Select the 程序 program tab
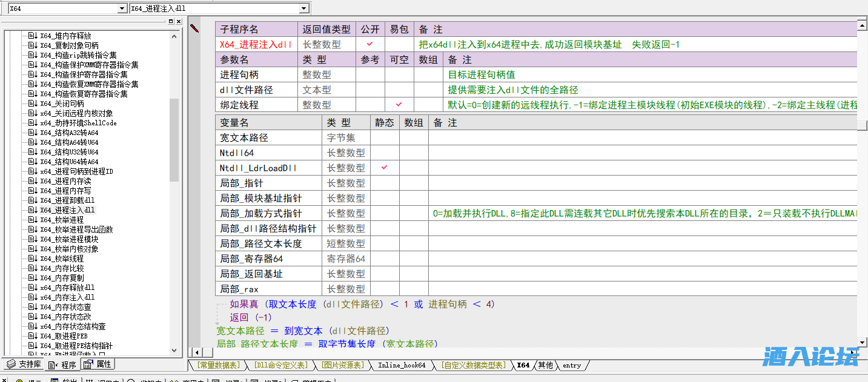Image resolution: width=868 pixels, height=382 pixels. (x=62, y=364)
